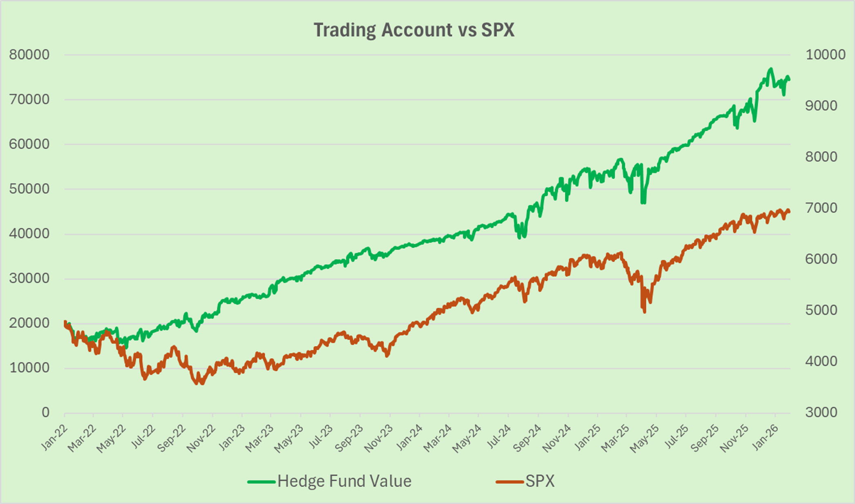Image resolution: width=855 pixels, height=504 pixels.
Task: Select the 80000 left axis label
Action: (x=29, y=55)
